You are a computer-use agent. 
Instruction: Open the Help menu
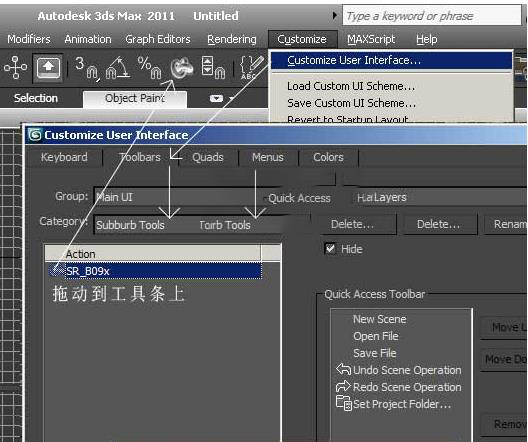pos(427,39)
